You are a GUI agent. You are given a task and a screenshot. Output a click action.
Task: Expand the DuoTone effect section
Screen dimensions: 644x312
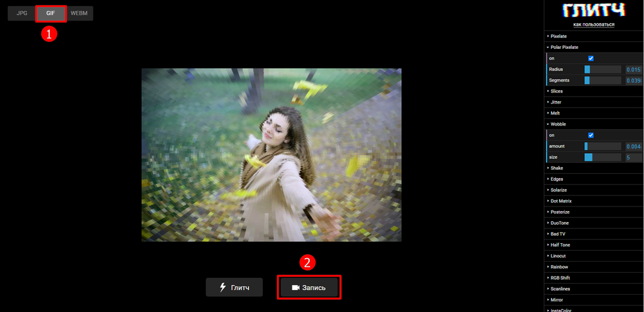point(594,223)
